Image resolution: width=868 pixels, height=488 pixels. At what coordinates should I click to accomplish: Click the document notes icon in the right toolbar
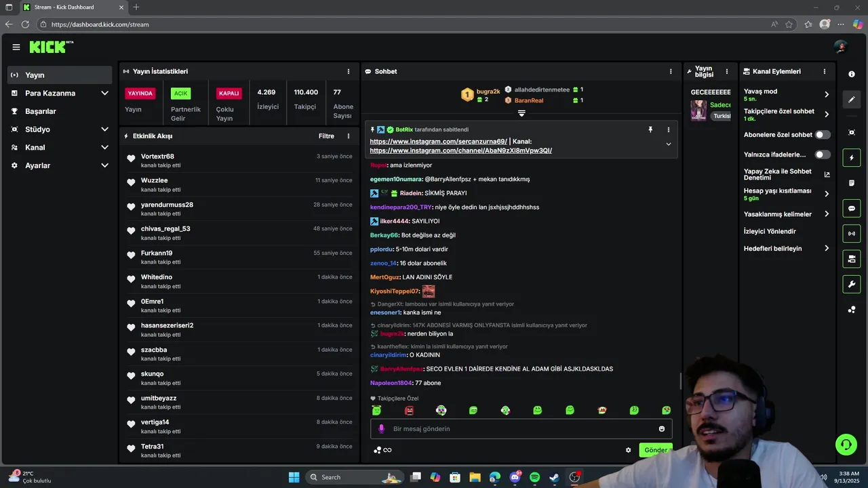tap(852, 183)
